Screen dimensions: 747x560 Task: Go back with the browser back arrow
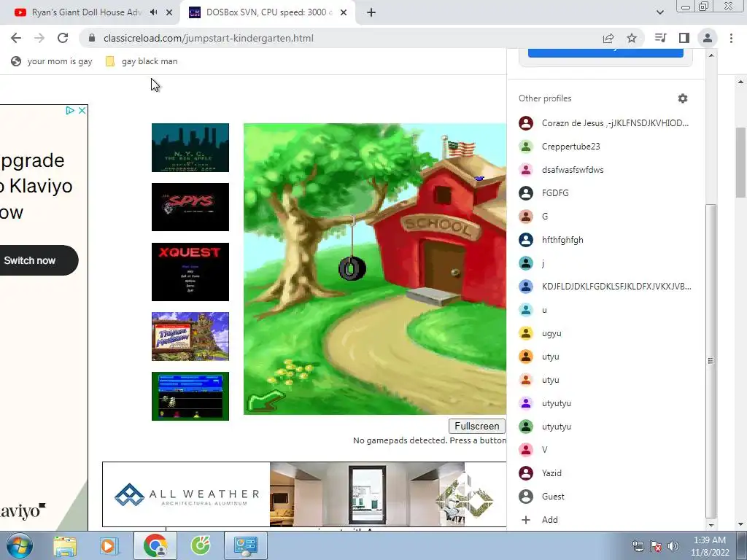16,38
